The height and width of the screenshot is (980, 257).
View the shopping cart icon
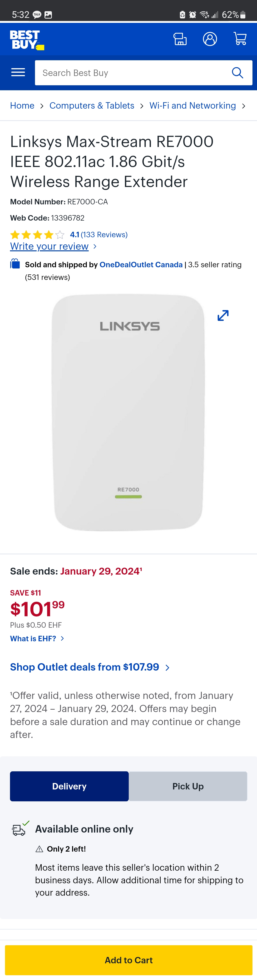pos(240,39)
